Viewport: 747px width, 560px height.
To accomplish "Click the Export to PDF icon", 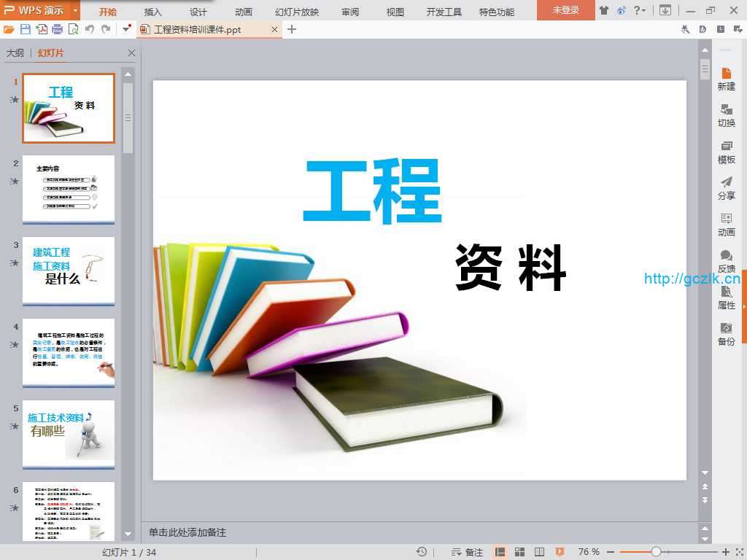I will pyautogui.click(x=42, y=29).
